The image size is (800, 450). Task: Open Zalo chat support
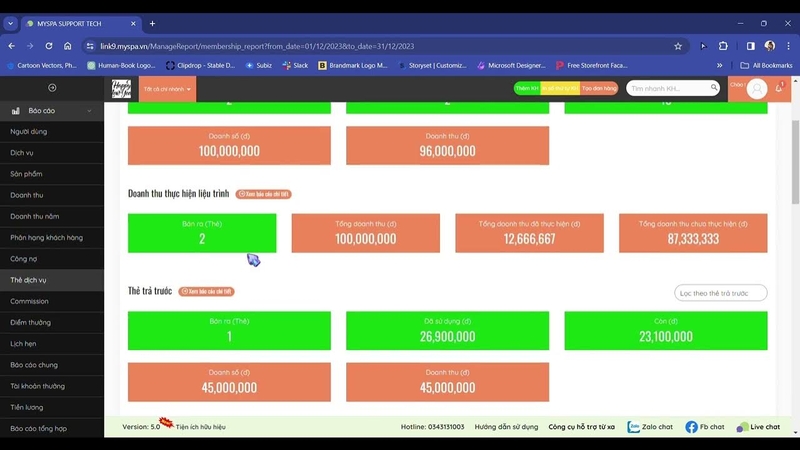click(649, 427)
